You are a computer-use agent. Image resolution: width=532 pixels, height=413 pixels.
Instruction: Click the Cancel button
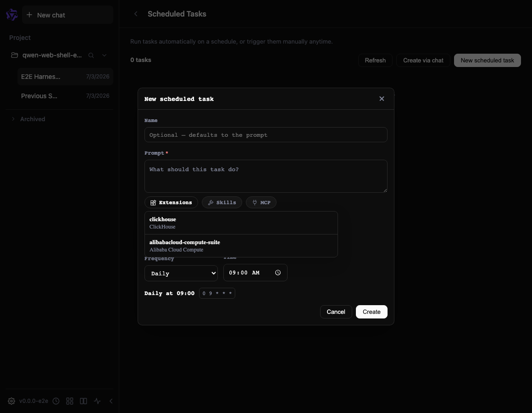pyautogui.click(x=336, y=312)
